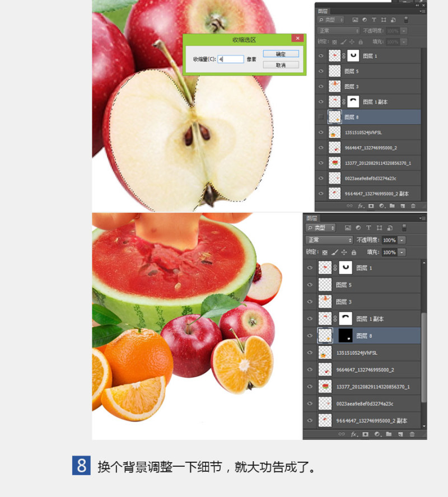Click new layer icon in watermelon-side panel footer

pyautogui.click(x=400, y=434)
